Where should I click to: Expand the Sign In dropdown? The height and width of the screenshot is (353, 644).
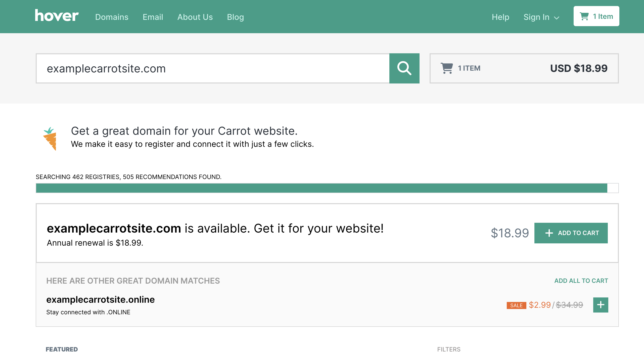point(541,17)
